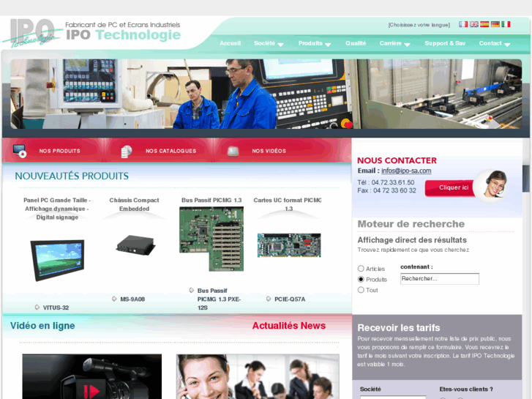This screenshot has width=532, height=399.
Task: Select the Tout radio button
Action: (361, 290)
